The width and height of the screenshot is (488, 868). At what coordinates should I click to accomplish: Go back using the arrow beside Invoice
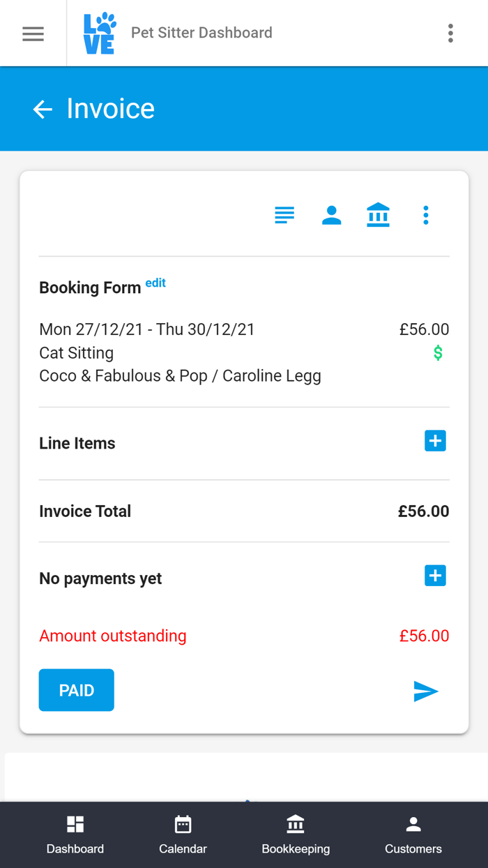pyautogui.click(x=43, y=109)
